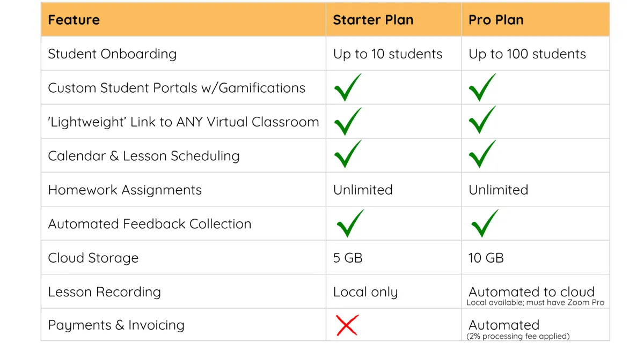Click the '10 GB' Cloud Storage cell

coord(486,258)
